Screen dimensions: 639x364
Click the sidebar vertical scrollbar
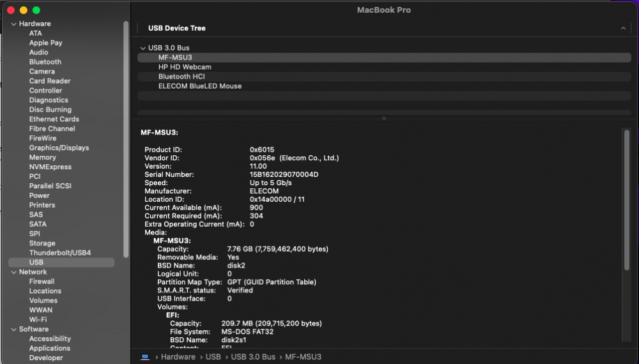[x=126, y=139]
